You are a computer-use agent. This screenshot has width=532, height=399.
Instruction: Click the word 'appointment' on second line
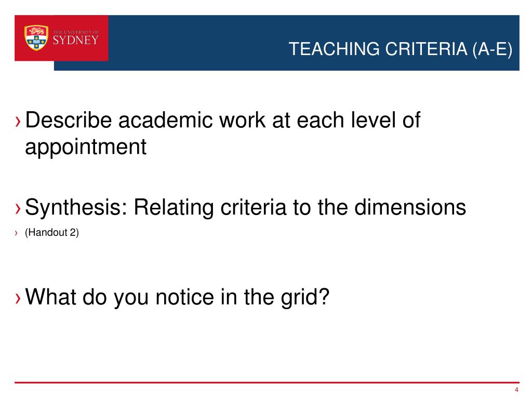click(86, 148)
